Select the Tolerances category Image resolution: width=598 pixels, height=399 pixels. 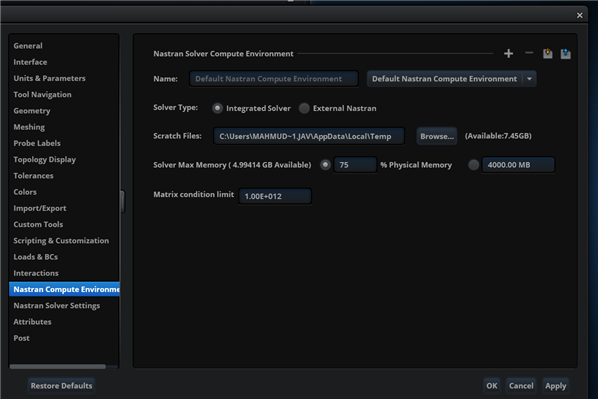tap(33, 176)
